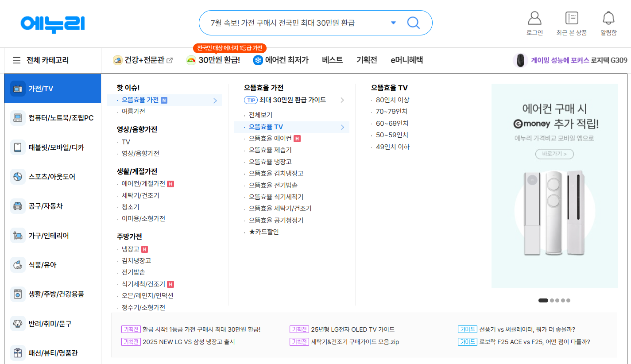
Task: Expand the 최대 30만원 환급 가이드 arrow
Action: pos(342,100)
